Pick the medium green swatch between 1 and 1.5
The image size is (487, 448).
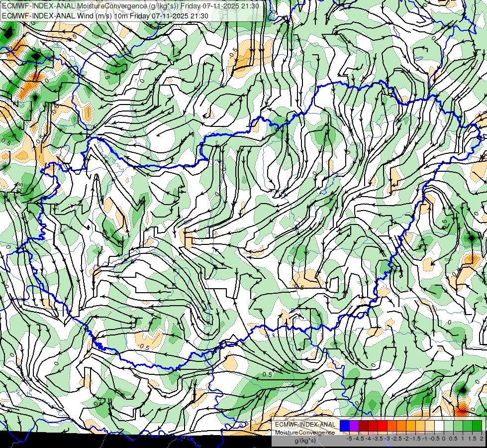pos(468,426)
